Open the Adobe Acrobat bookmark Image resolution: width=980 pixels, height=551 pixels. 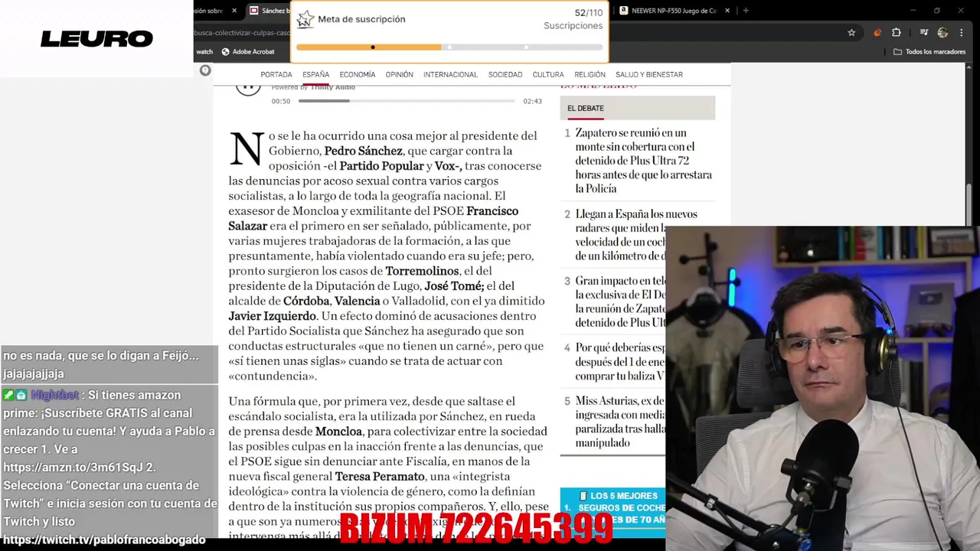(248, 52)
